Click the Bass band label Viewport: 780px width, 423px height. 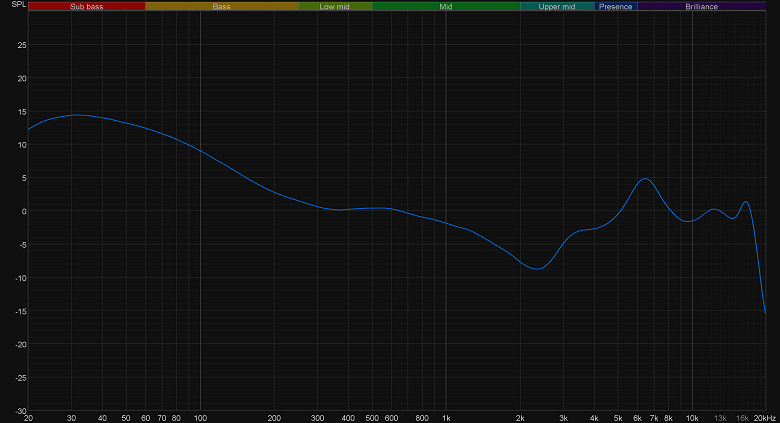click(x=221, y=6)
